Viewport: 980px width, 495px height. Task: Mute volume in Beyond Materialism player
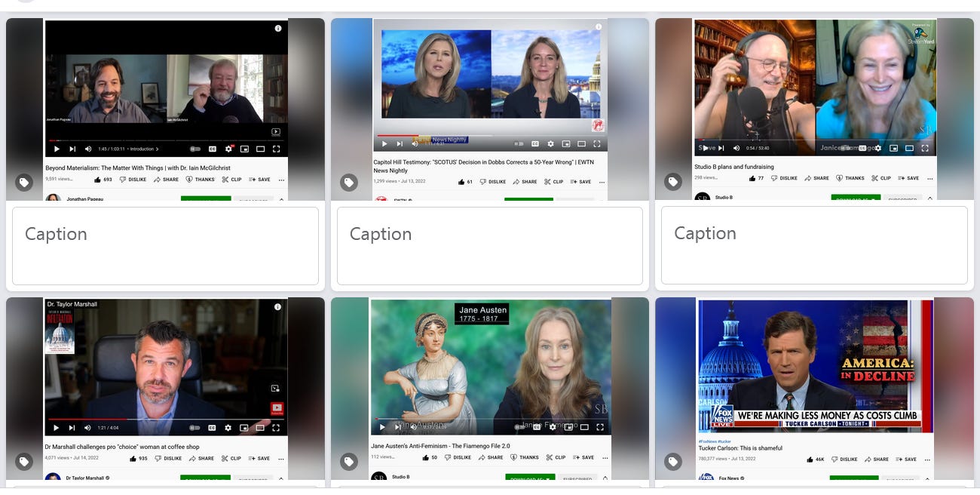[88, 149]
